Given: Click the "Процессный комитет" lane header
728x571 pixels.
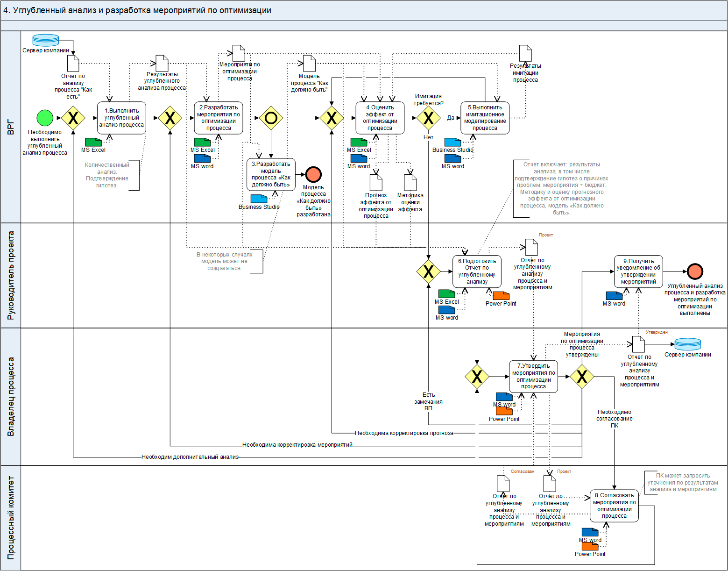Looking at the screenshot, I should 11,518.
